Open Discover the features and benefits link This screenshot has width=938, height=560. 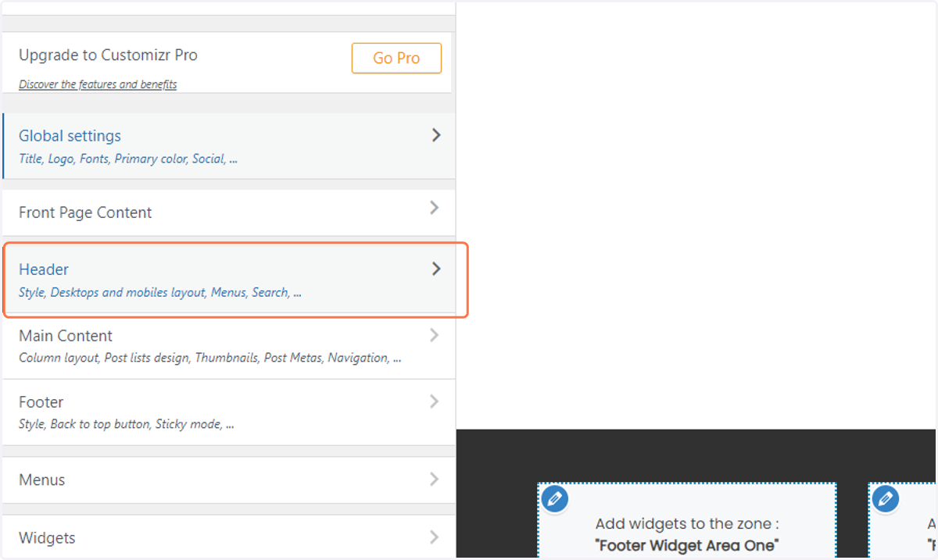click(98, 84)
